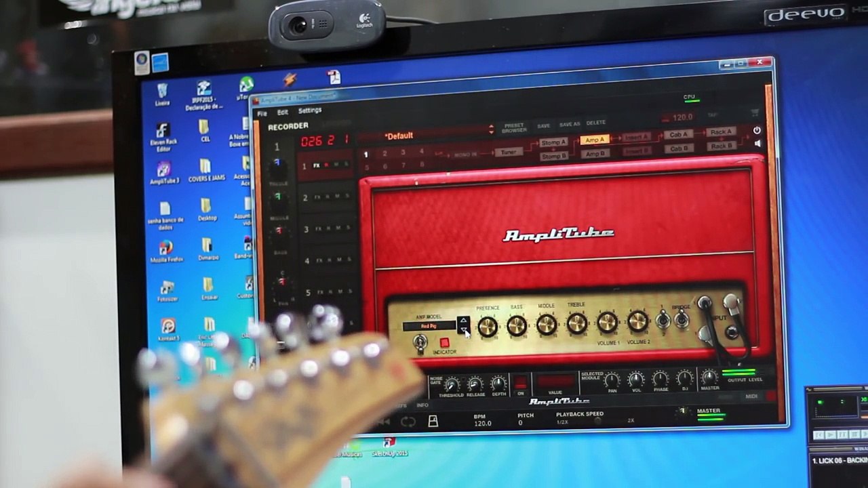The height and width of the screenshot is (488, 868).
Task: Open the COVERS E JAMS folder
Action: 205,170
